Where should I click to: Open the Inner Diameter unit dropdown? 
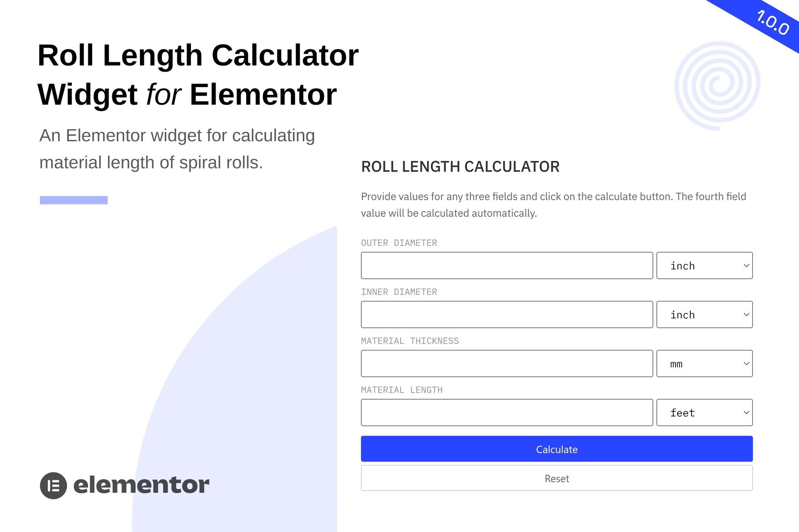[x=704, y=315]
